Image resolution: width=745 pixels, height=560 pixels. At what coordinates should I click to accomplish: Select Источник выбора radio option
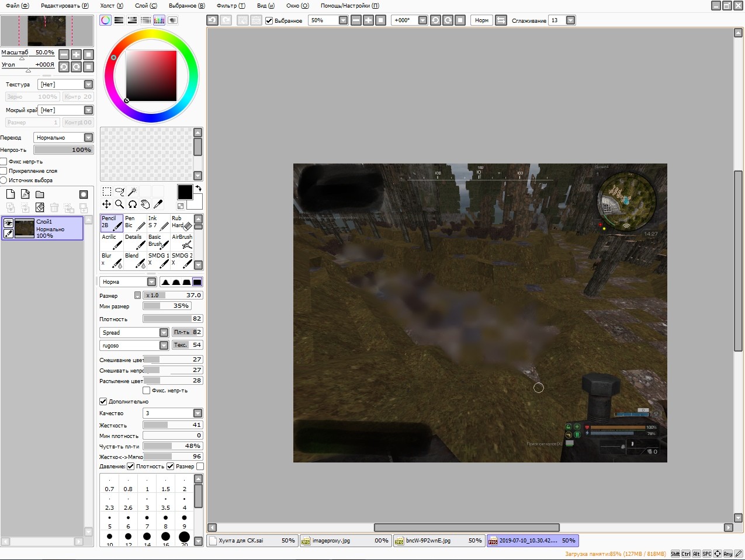point(4,180)
